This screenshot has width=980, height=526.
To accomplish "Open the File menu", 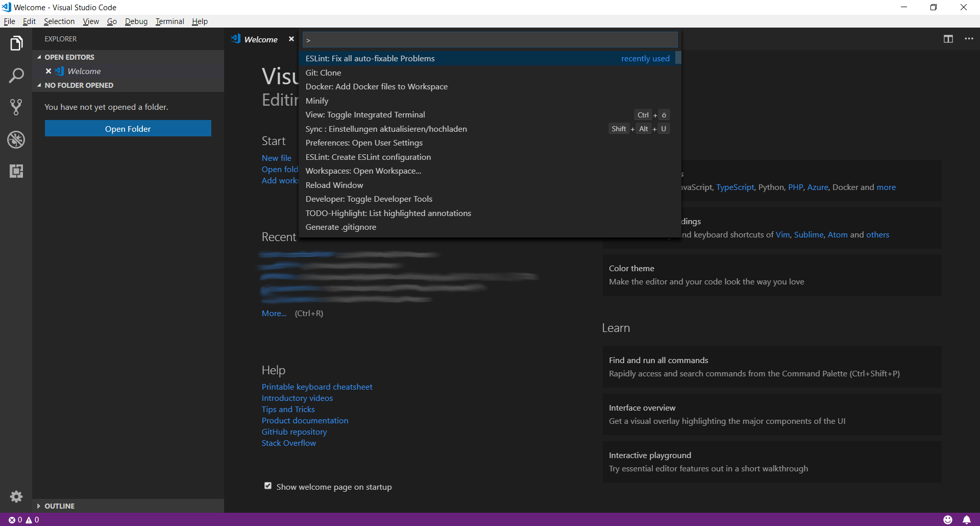I will (9, 21).
